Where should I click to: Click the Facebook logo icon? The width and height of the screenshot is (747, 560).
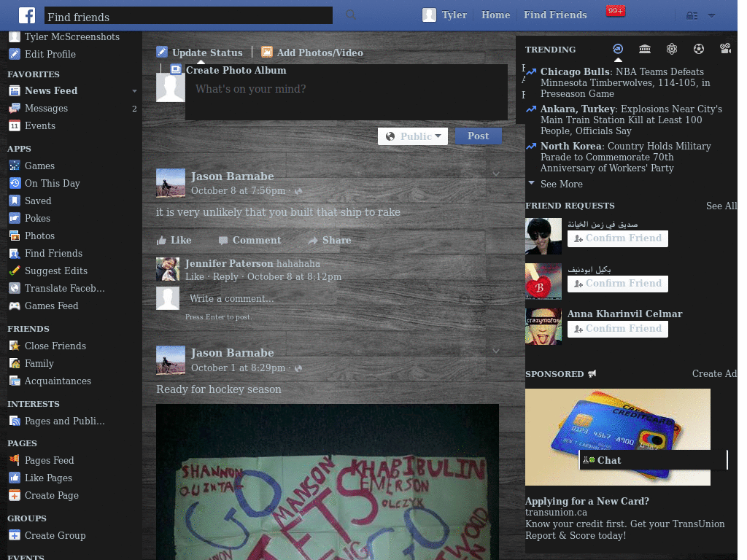click(27, 15)
